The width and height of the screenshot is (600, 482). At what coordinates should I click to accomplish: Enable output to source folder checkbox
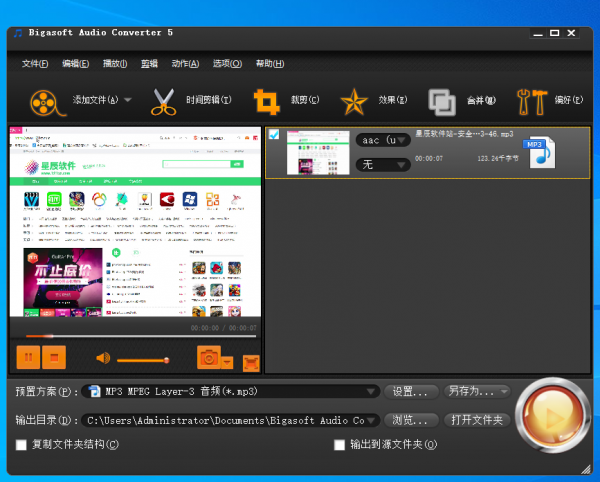(339, 445)
